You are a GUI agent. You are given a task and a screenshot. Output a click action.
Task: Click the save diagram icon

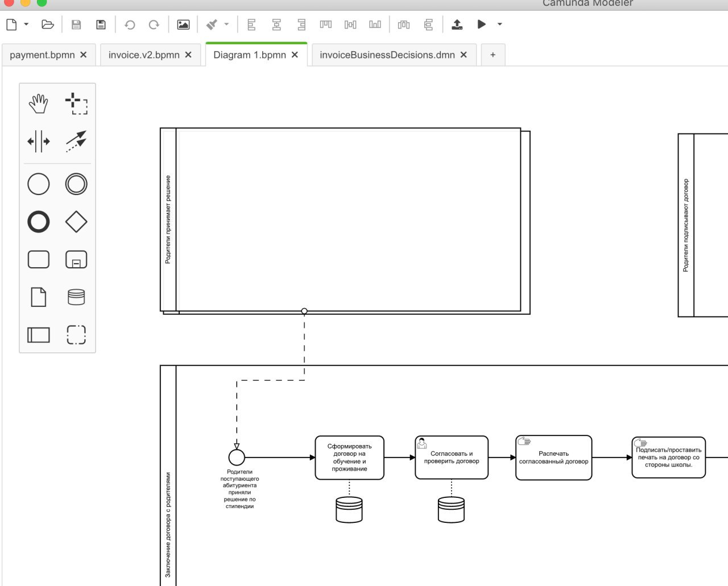coord(76,24)
